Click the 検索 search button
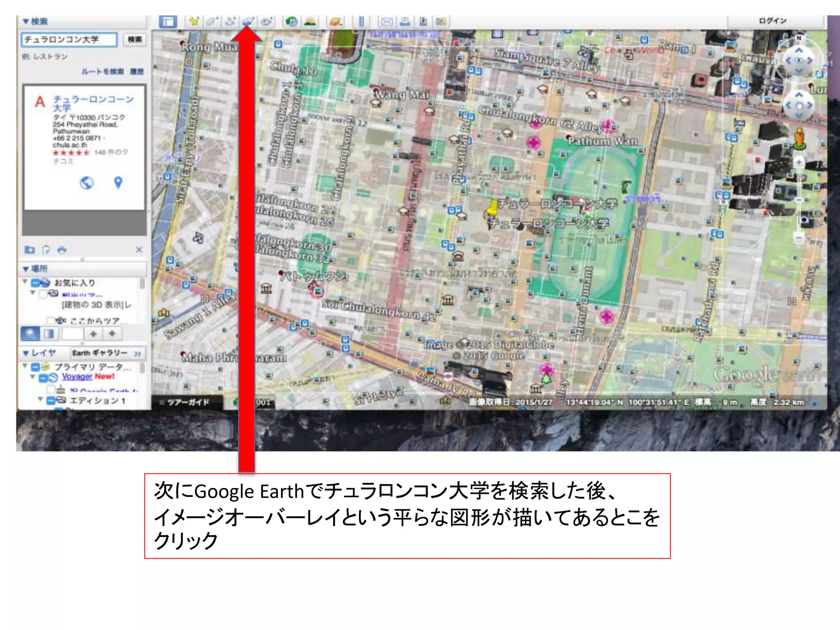Viewport: 840px width, 630px height. click(x=135, y=40)
